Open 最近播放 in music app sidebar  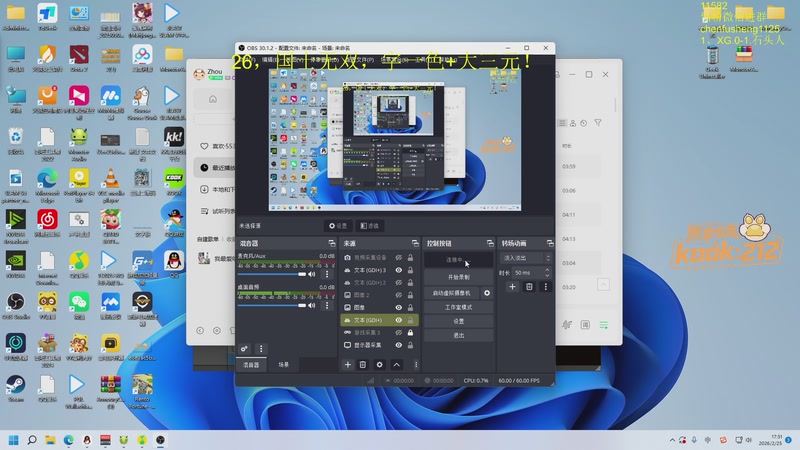(x=216, y=168)
